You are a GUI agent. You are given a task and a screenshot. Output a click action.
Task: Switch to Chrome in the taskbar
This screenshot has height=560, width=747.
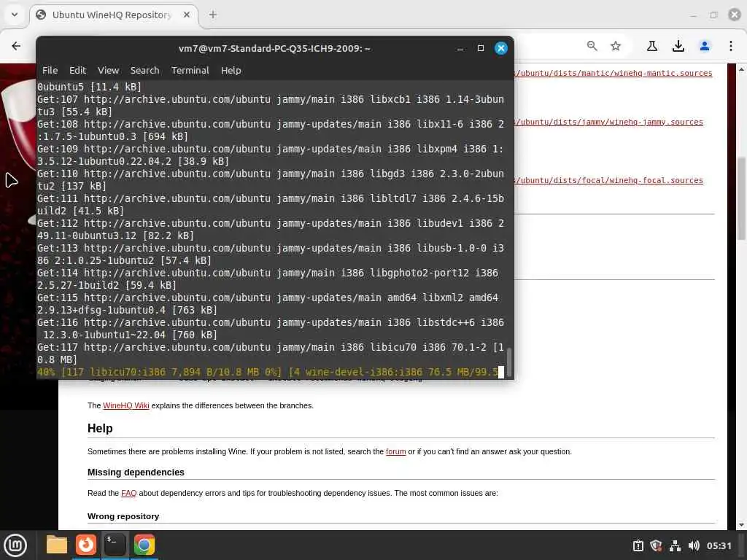144,545
